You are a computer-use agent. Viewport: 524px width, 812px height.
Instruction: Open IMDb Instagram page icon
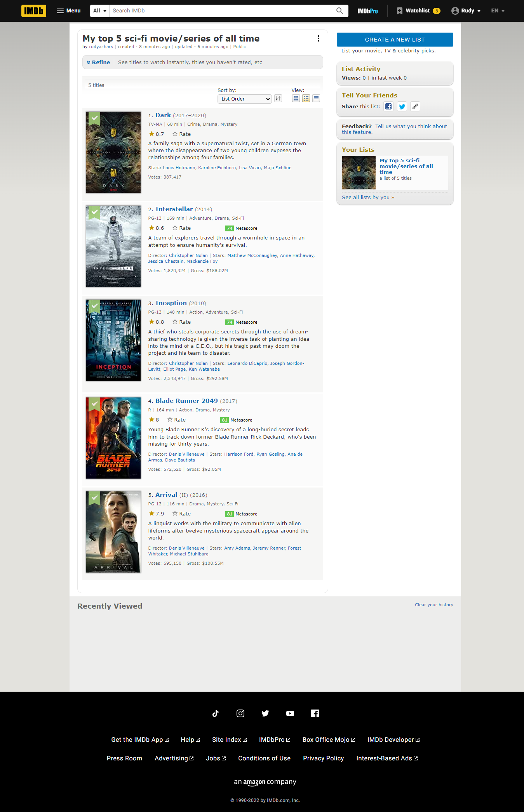point(240,713)
